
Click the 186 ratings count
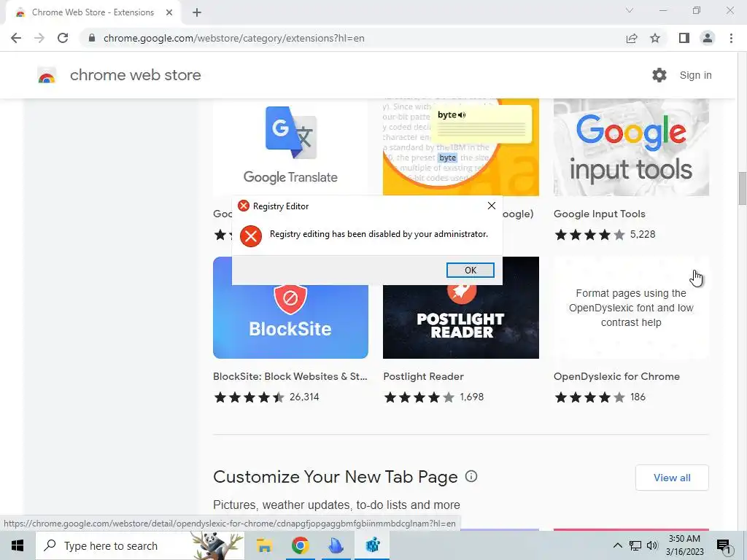[638, 397]
